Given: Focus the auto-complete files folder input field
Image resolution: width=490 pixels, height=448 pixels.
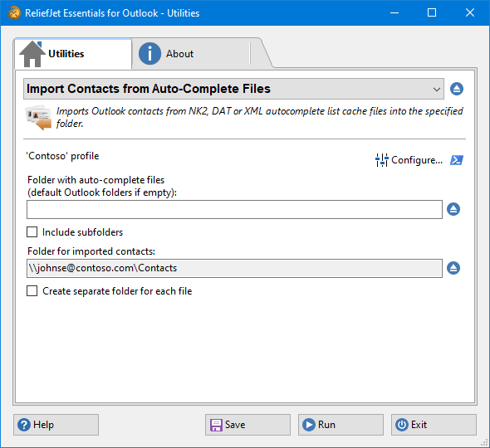Looking at the screenshot, I should pos(234,210).
